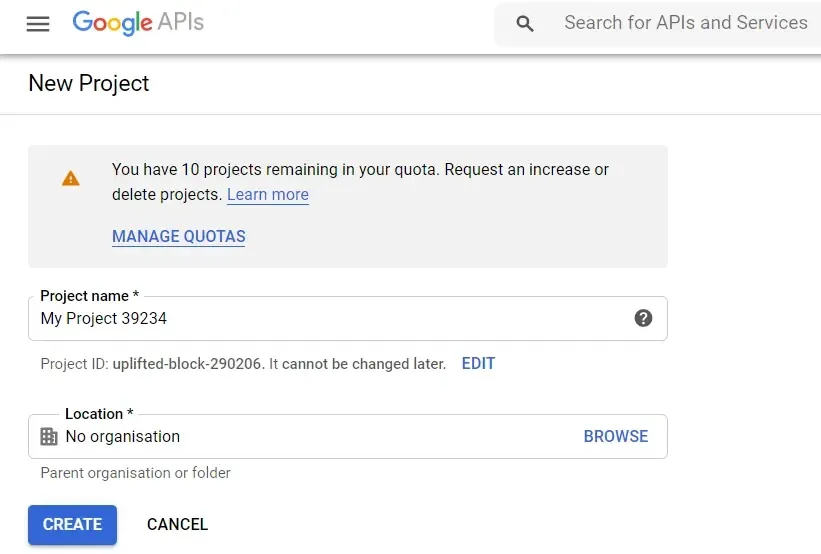Click the New Project page heading
This screenshot has height=554, width=821.
point(88,83)
